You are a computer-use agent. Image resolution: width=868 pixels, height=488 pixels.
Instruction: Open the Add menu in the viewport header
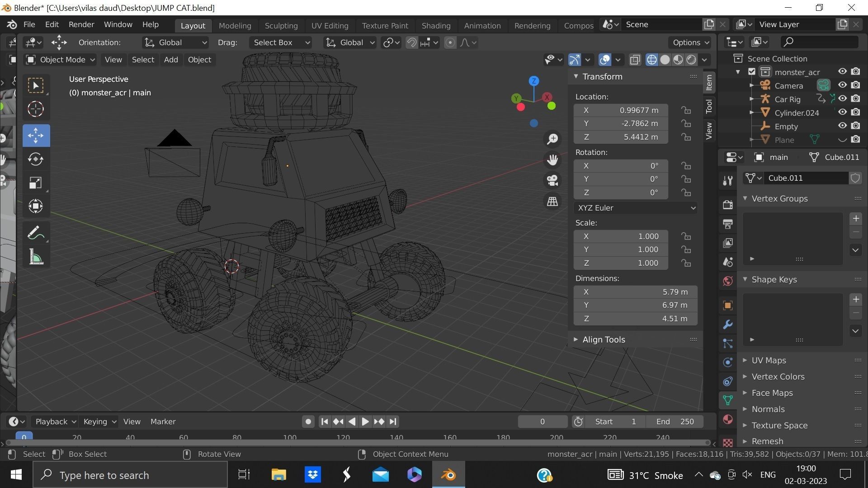coord(170,59)
